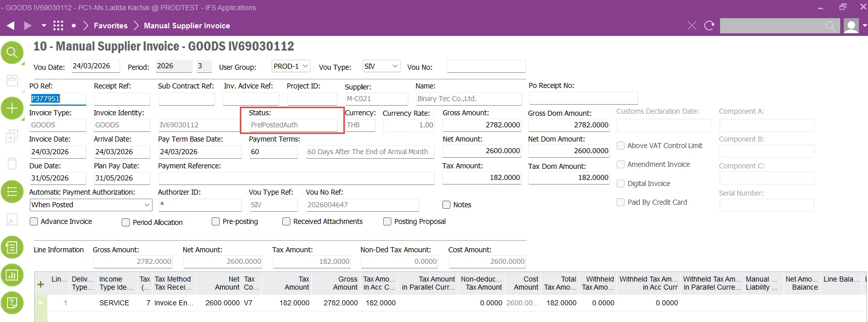Open the User Group PROD-1 dropdown
The height and width of the screenshot is (322, 868).
(291, 66)
